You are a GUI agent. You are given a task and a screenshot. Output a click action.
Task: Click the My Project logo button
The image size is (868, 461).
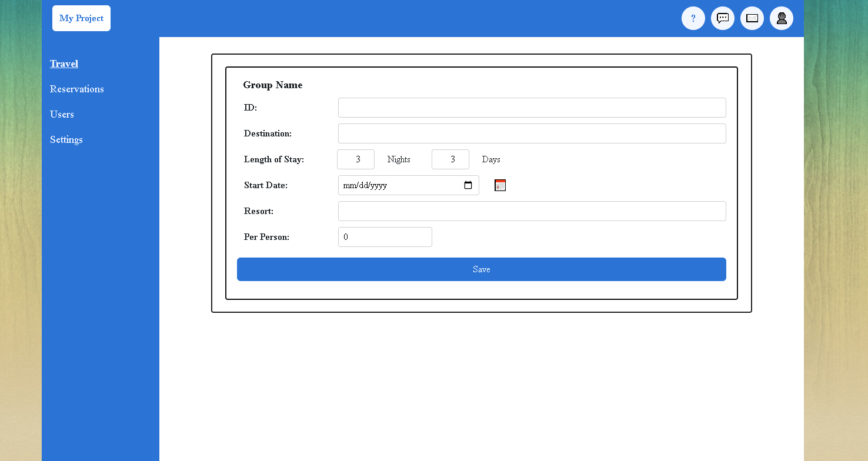(81, 18)
